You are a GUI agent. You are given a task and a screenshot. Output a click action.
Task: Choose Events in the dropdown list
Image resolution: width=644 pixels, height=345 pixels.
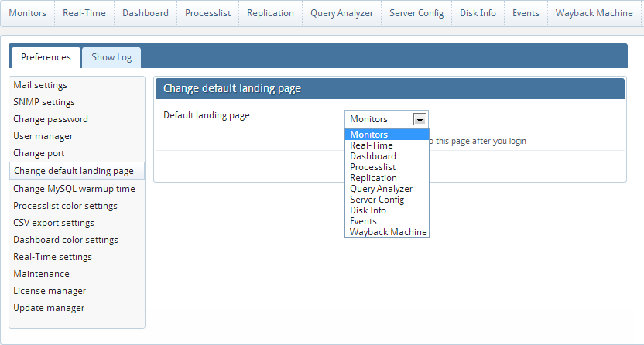(x=387, y=221)
